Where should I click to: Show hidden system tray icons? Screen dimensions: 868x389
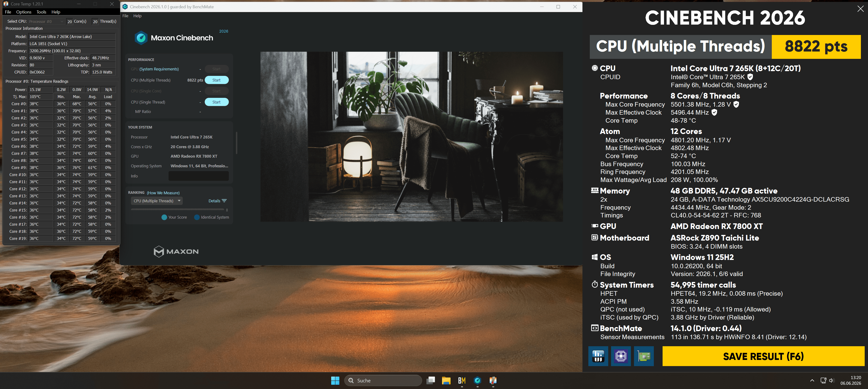point(812,380)
